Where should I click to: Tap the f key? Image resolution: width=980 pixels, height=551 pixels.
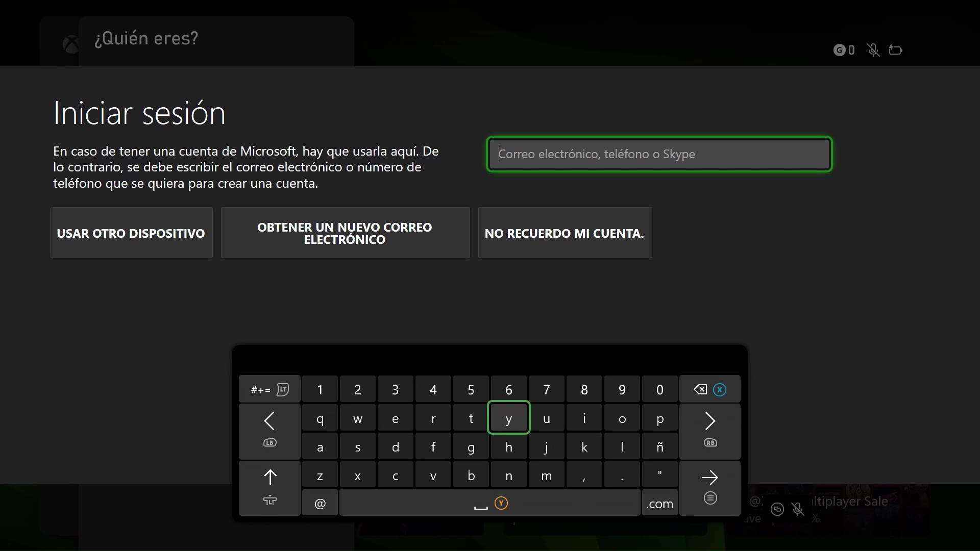(x=433, y=447)
